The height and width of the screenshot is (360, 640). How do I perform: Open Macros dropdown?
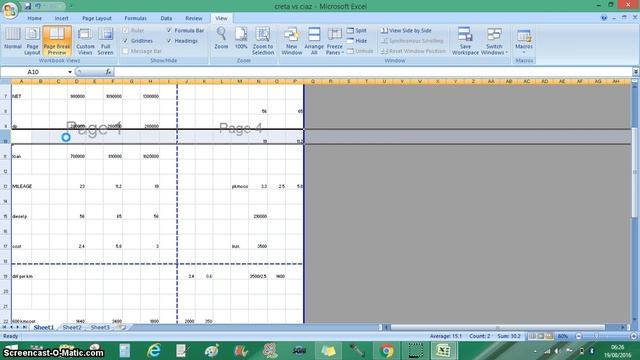524,41
